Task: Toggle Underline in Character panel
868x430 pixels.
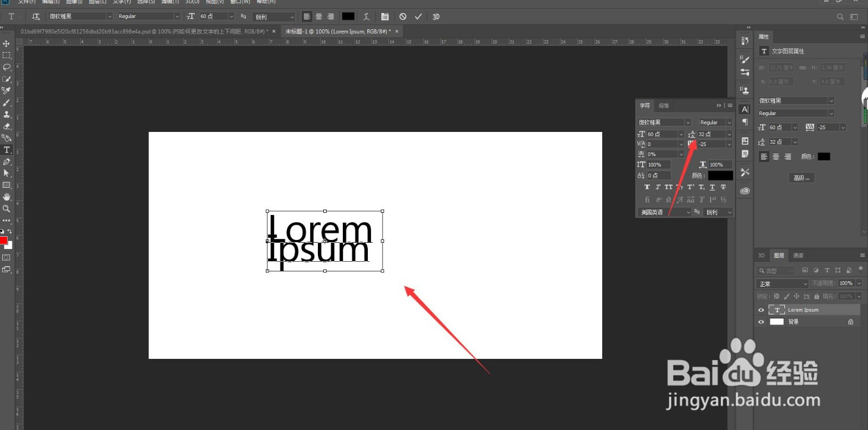Action: point(712,187)
